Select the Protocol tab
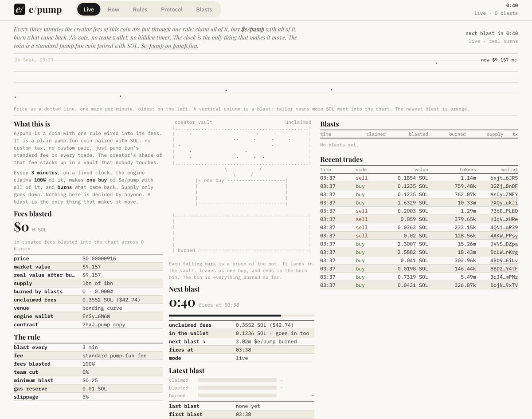Viewport: 532px width, 419px height. click(x=172, y=9)
